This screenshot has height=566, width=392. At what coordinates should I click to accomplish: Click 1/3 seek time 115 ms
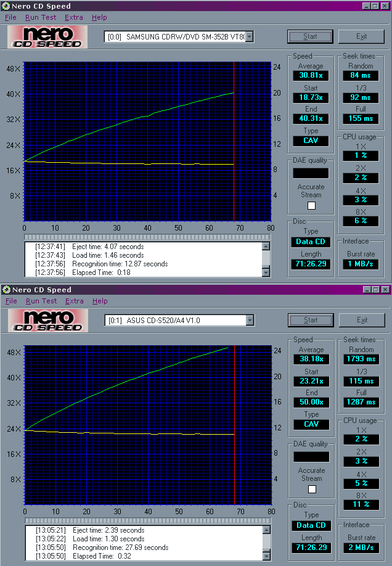[361, 381]
